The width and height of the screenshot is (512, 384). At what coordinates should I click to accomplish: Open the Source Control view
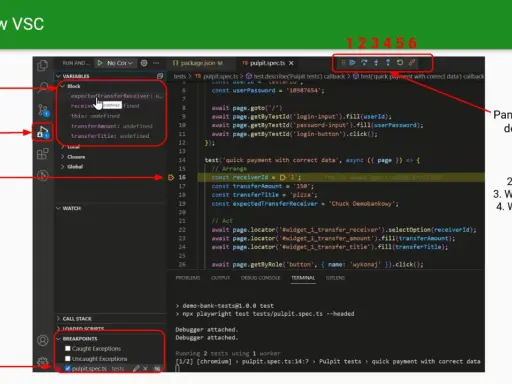point(43,110)
